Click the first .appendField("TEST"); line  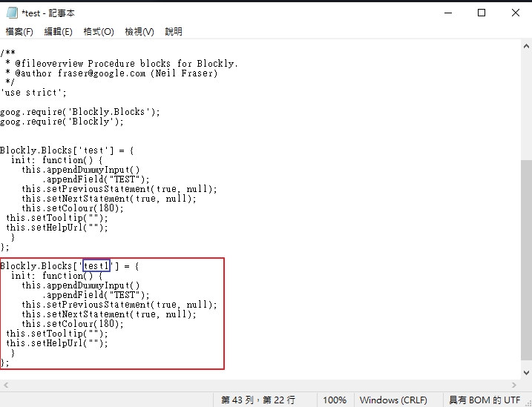(96, 179)
